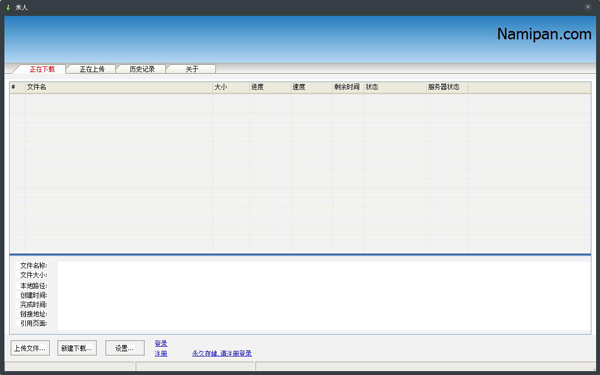The image size is (600, 375).
Task: Sort by the 状态 column header
Action: tap(395, 87)
